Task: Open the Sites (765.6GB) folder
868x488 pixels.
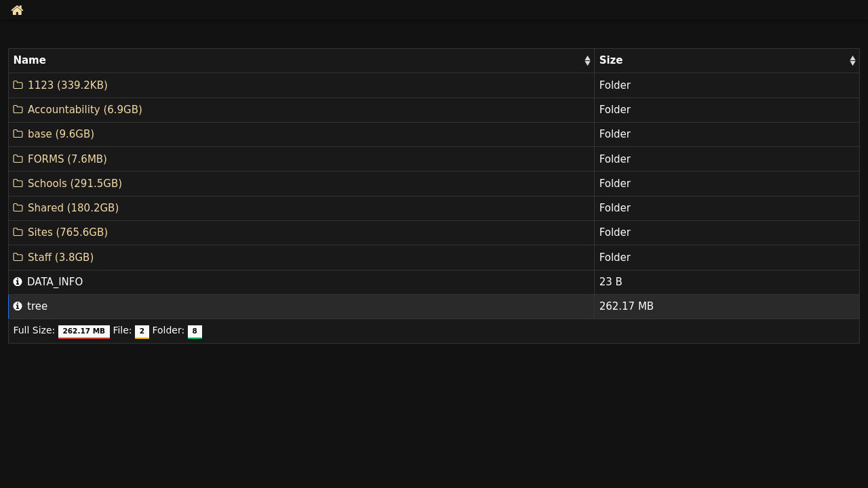Action: 68,232
